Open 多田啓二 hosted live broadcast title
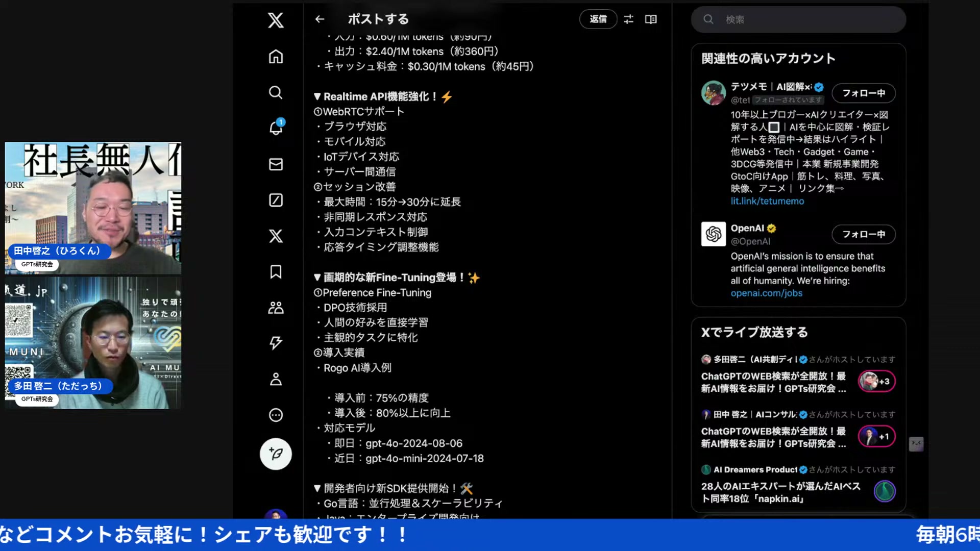Screen dimensions: 980x551 [773, 382]
